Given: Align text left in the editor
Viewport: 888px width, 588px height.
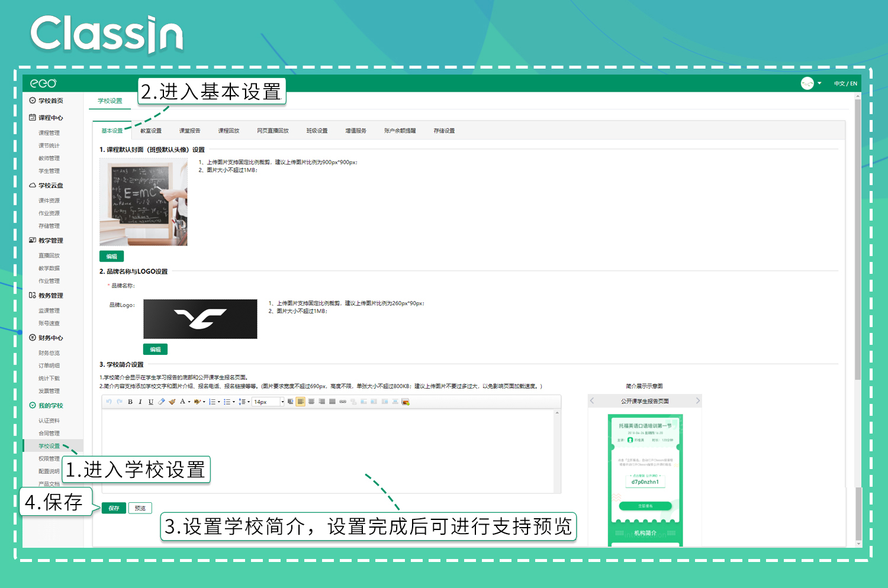Looking at the screenshot, I should (x=301, y=402).
